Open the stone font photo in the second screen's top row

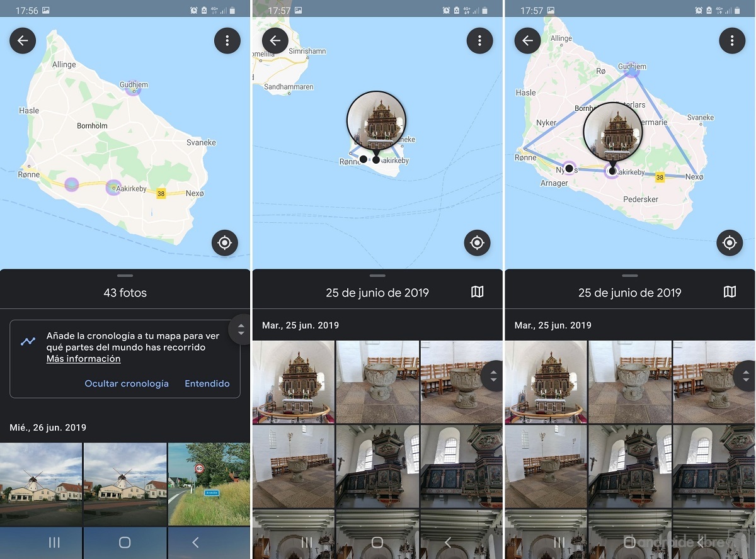[377, 381]
